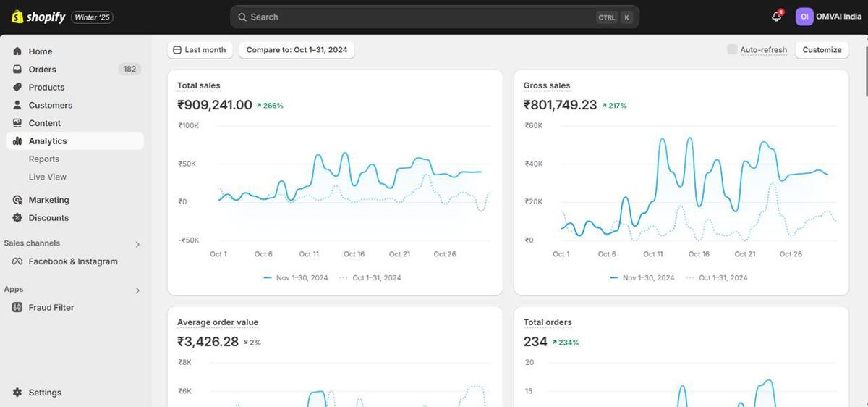Click Total sales Nov 1–30, 2024 legend

pyautogui.click(x=297, y=278)
